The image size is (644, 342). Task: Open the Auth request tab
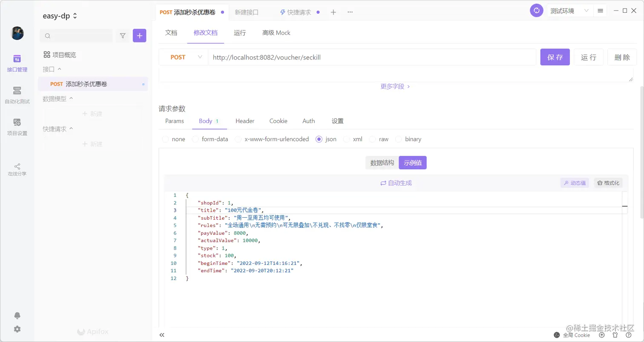coord(309,121)
